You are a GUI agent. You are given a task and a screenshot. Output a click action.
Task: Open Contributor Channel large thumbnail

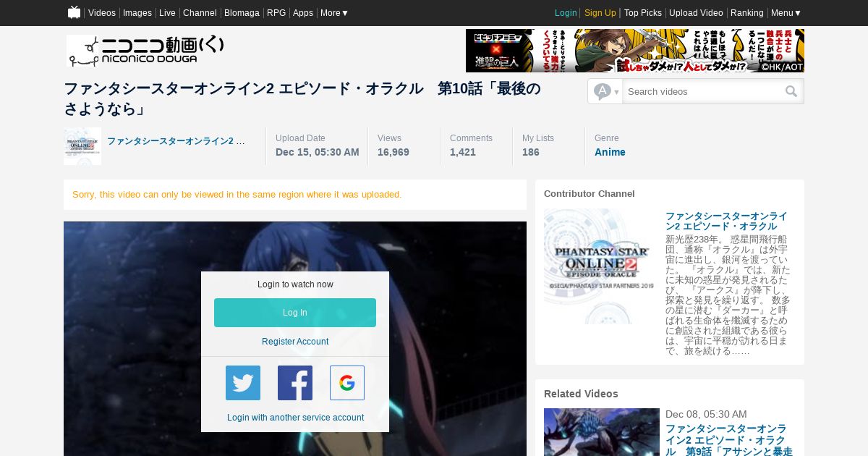click(x=602, y=266)
